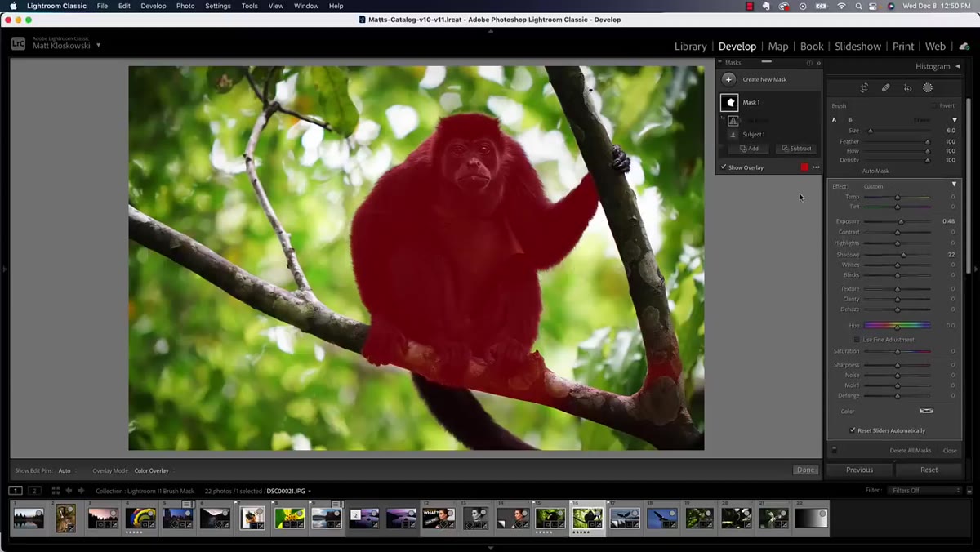Click the Subtract from mask button
Viewport: 980px width, 552px height.
pyautogui.click(x=796, y=149)
